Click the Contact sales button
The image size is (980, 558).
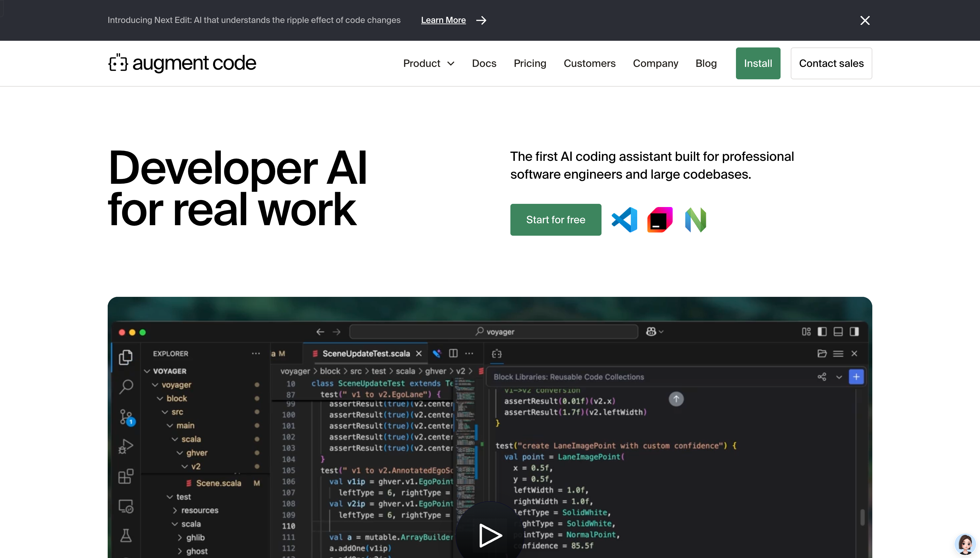tap(831, 63)
